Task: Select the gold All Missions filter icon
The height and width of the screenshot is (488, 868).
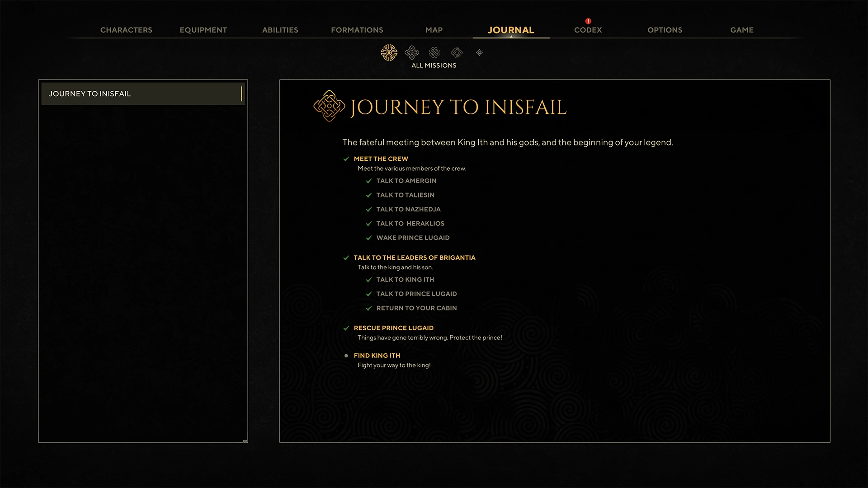Action: click(389, 52)
